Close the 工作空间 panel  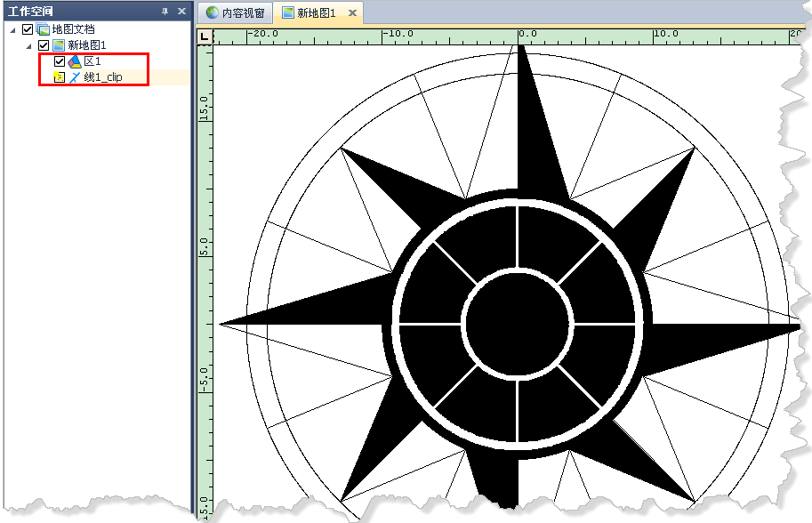[181, 11]
